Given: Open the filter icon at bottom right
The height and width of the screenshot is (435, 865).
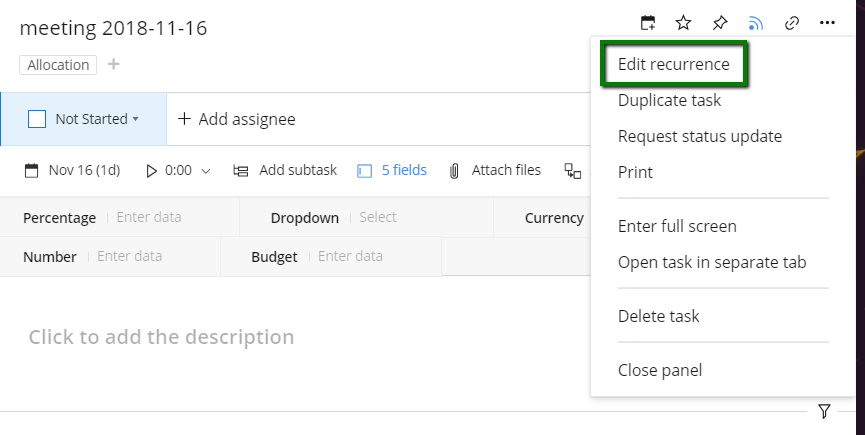Looking at the screenshot, I should tap(824, 411).
